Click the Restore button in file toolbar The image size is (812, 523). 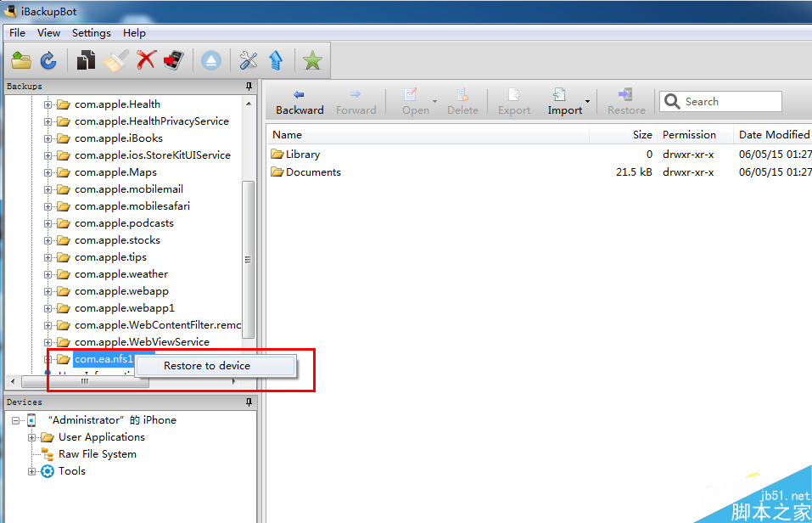pos(626,102)
